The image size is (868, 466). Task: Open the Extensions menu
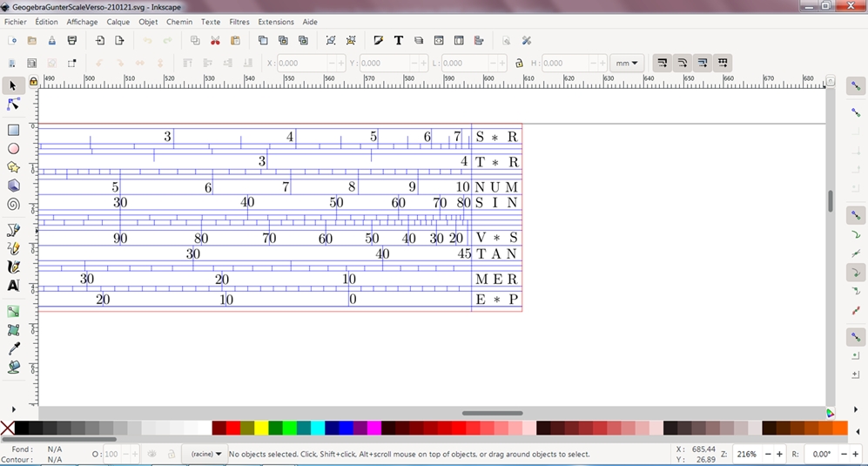[276, 22]
